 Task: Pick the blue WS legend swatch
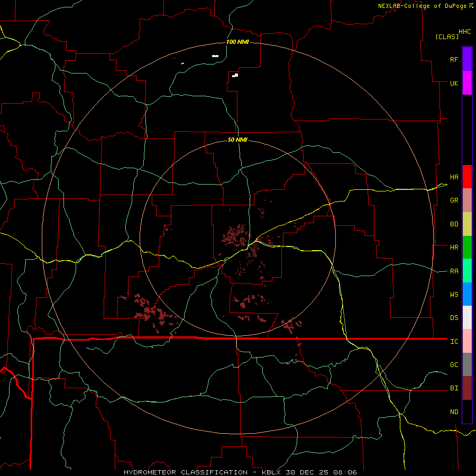pos(467,294)
